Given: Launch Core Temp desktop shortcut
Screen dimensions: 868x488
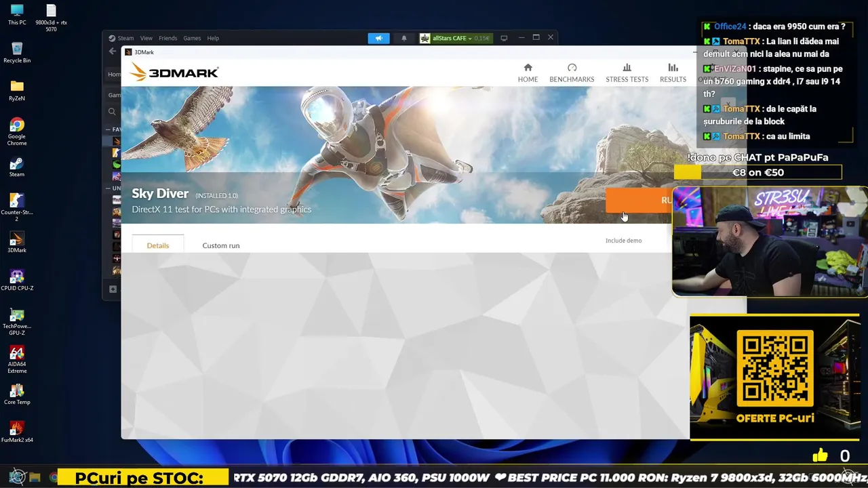Looking at the screenshot, I should pos(17,394).
